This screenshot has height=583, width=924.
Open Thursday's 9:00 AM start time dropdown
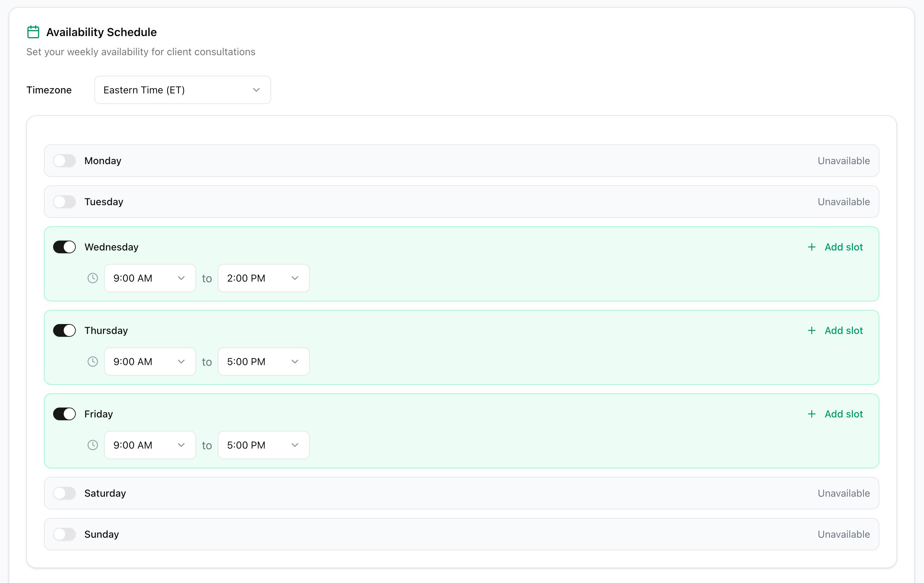point(150,362)
